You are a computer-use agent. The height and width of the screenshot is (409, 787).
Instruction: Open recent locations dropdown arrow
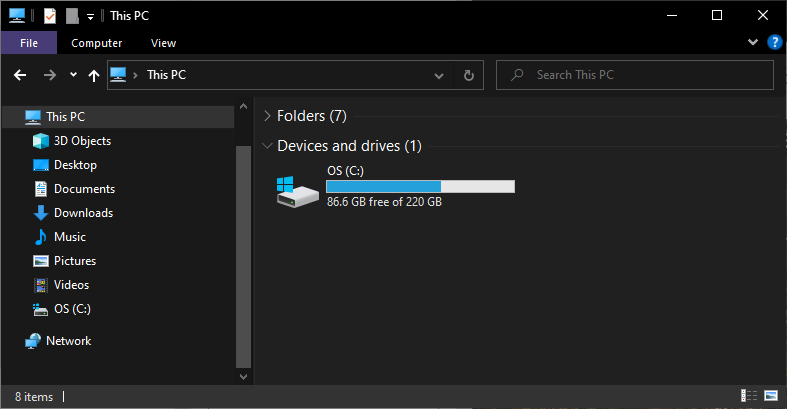(73, 75)
